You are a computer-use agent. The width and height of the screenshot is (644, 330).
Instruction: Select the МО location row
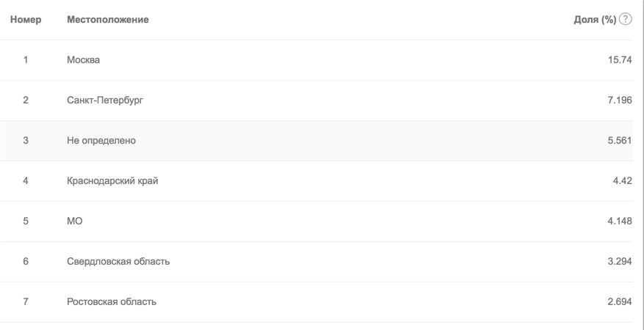point(316,221)
